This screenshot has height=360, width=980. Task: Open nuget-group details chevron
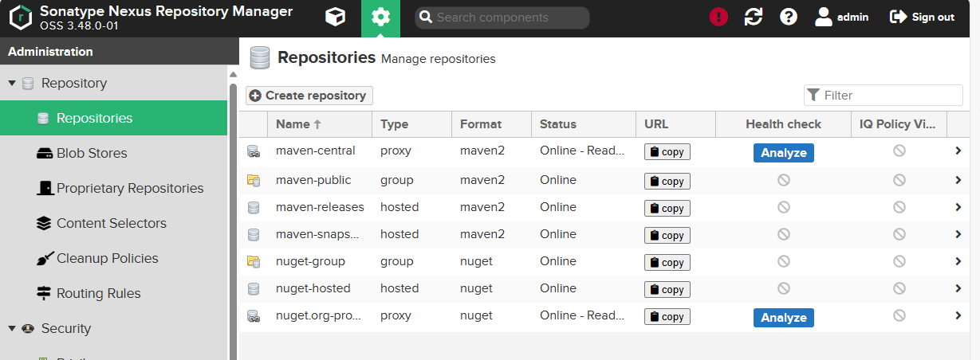pos(958,261)
